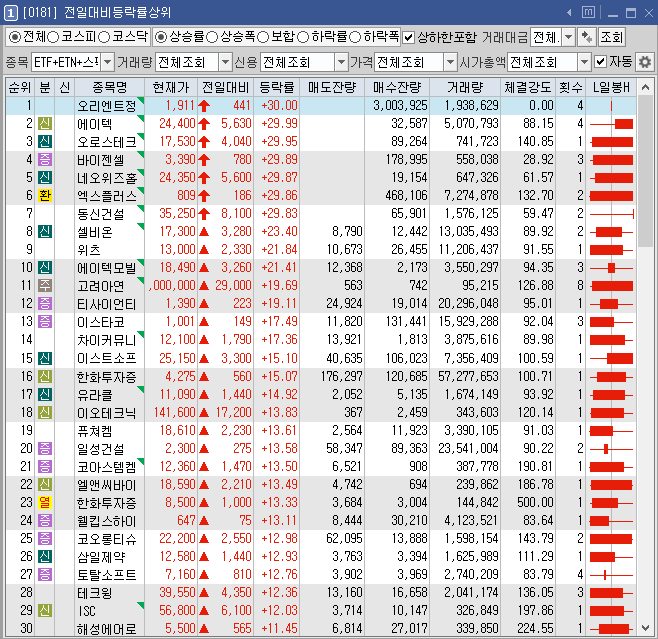Screen dimensions: 658x639
Task: Click candlestick chart for 토탈소프트 row
Action: click(611, 575)
